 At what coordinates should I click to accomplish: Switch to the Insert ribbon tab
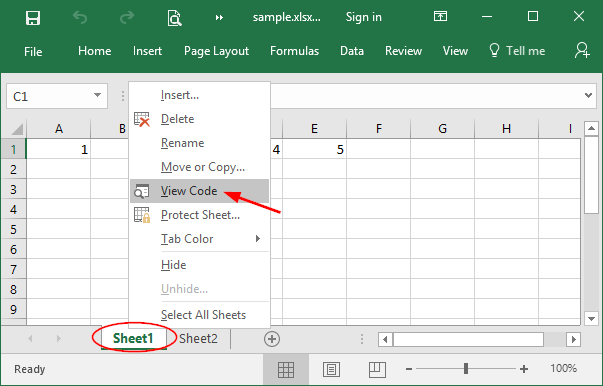tap(147, 51)
